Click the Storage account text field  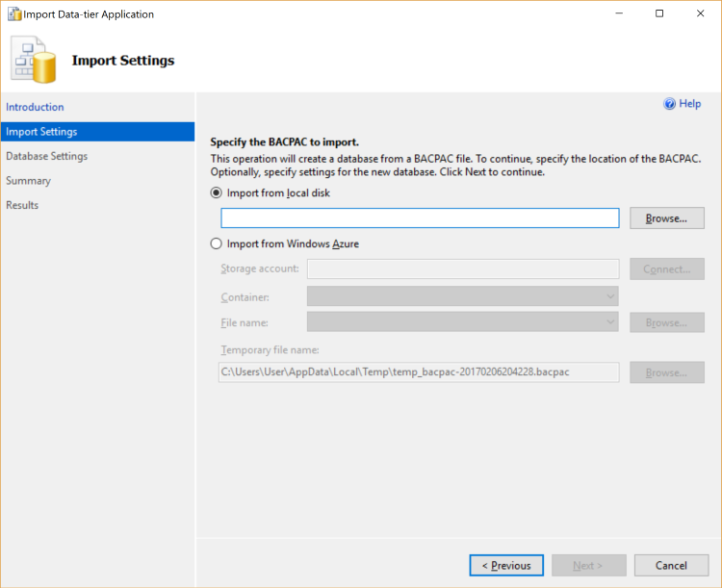point(462,269)
